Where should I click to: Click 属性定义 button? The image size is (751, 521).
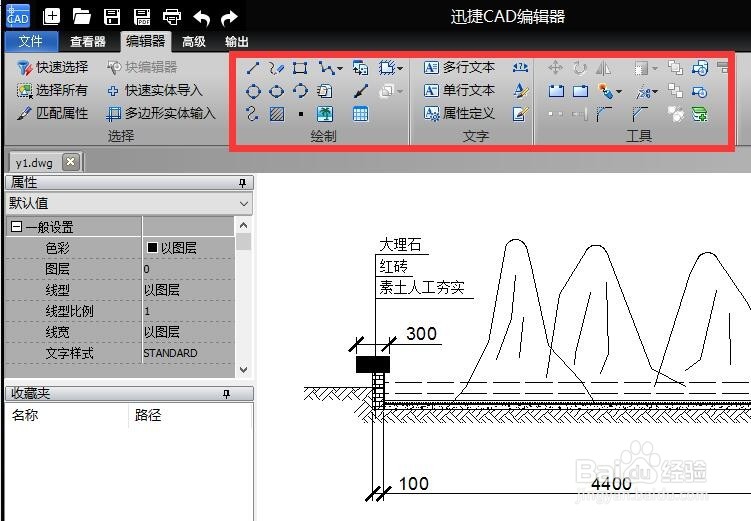coord(459,113)
